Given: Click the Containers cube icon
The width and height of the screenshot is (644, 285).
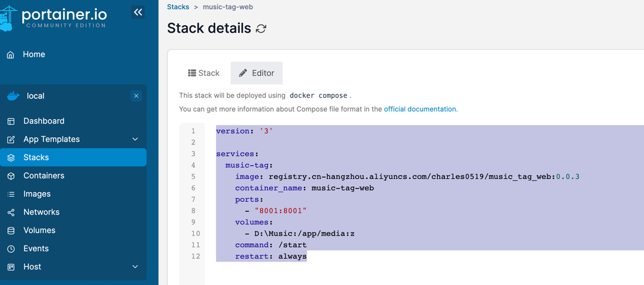Looking at the screenshot, I should (11, 176).
